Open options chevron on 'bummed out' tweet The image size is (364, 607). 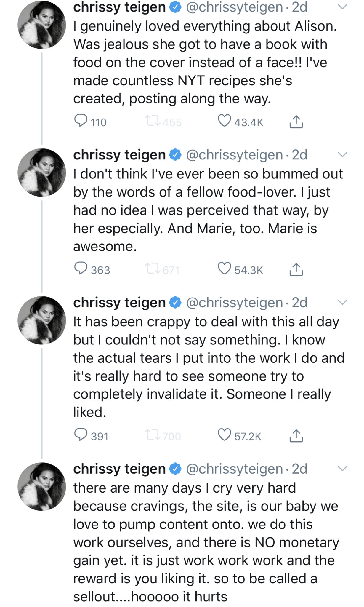tap(342, 155)
